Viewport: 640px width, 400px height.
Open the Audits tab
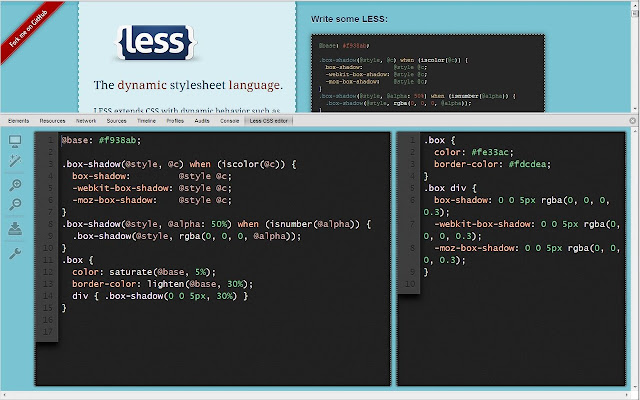[202, 121]
